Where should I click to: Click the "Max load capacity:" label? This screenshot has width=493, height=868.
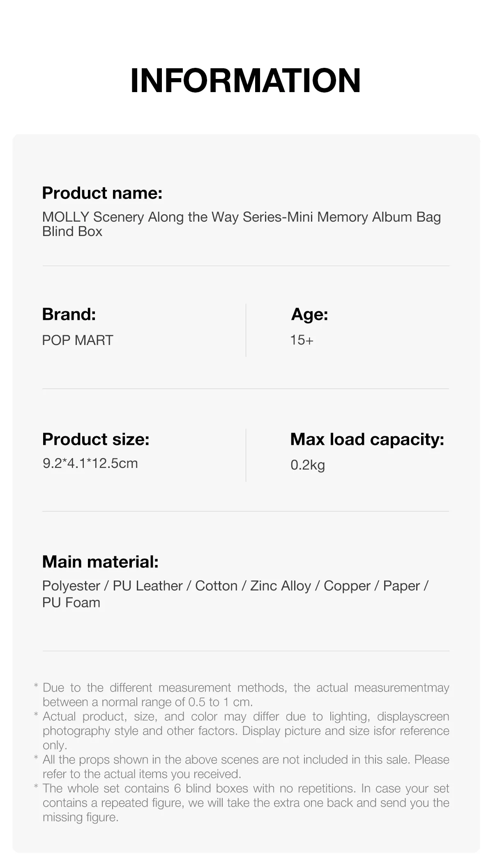pyautogui.click(x=367, y=440)
